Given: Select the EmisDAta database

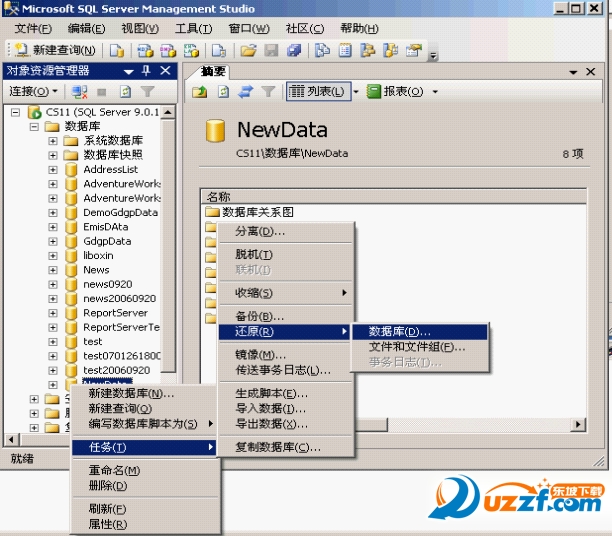Looking at the screenshot, I should click(105, 227).
